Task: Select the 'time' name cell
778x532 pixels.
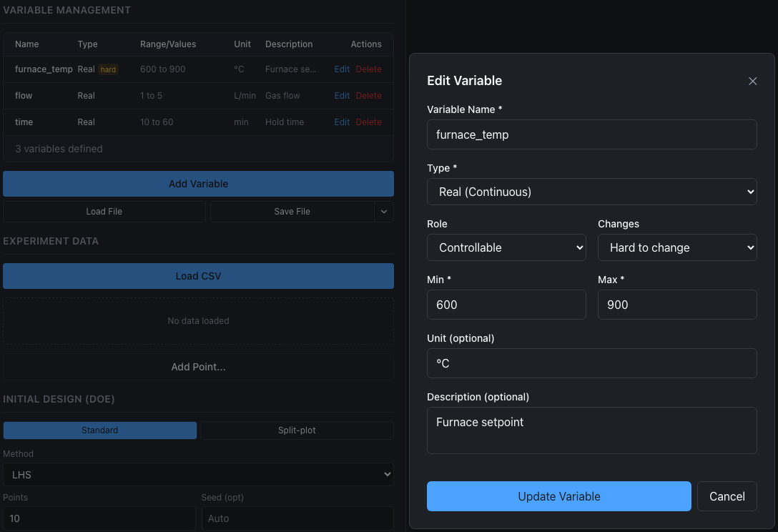Action: 24,122
